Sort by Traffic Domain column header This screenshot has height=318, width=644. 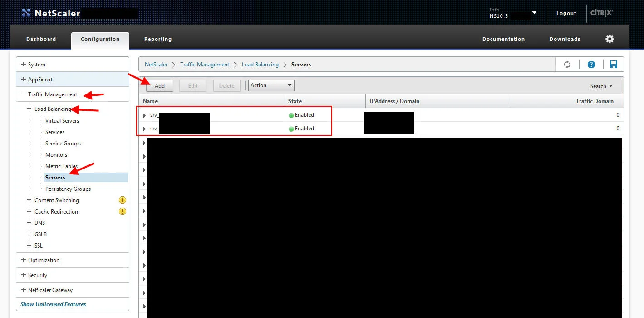point(566,101)
